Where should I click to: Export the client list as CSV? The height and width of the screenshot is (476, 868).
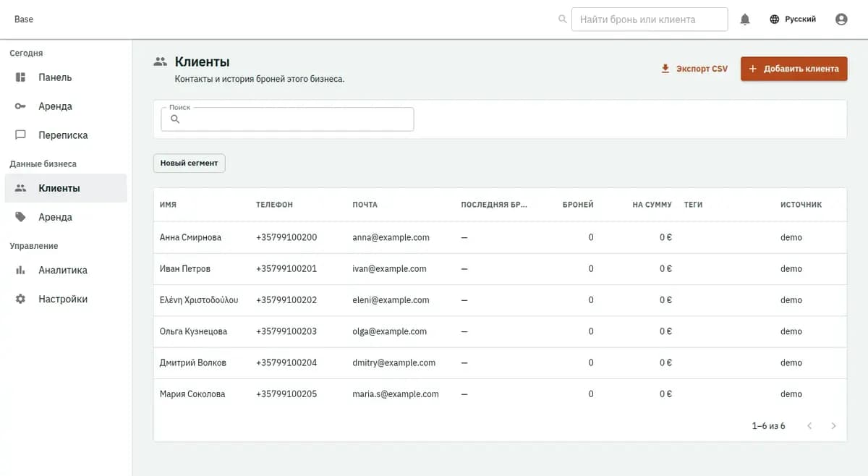click(694, 69)
